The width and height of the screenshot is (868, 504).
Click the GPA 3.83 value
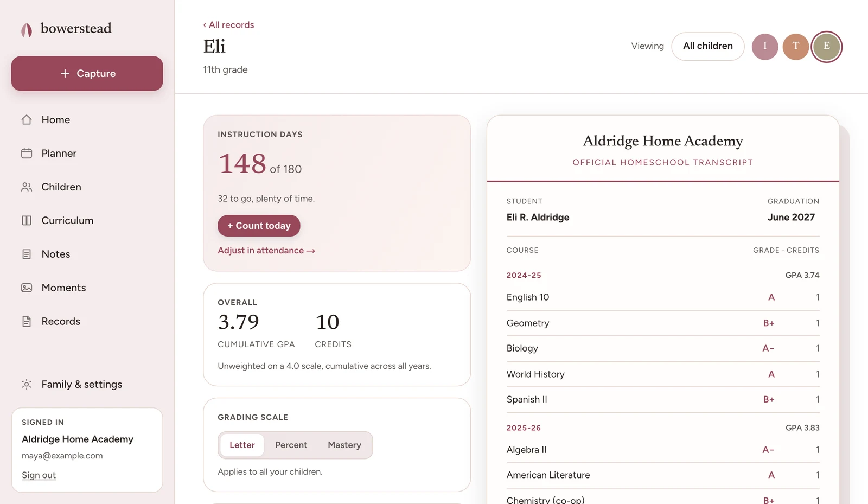802,428
